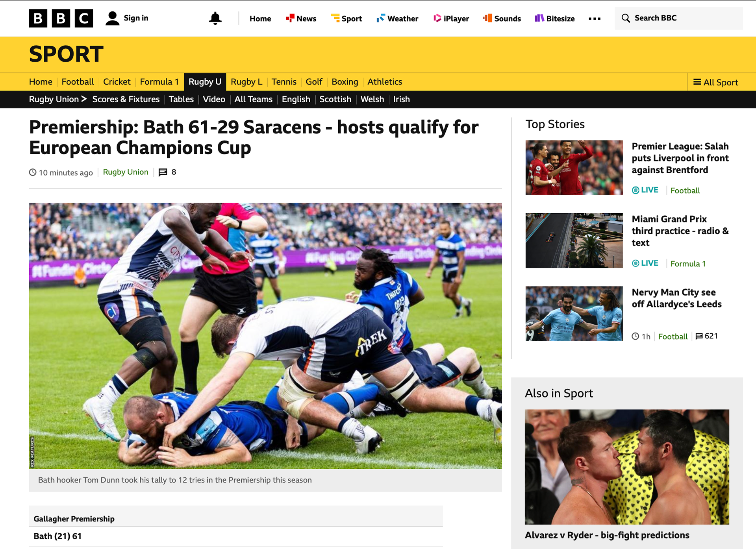This screenshot has height=549, width=756.
Task: Click the Sounds icon in the top nav
Action: coord(487,18)
